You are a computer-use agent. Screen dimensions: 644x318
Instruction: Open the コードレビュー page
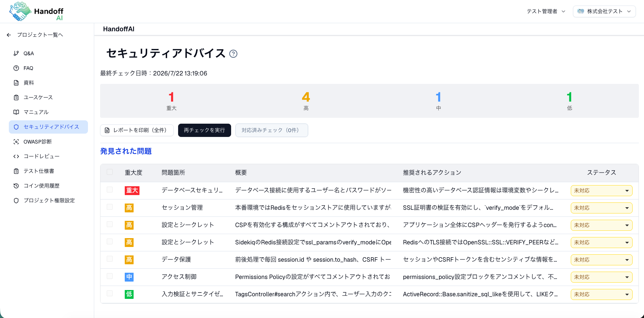tap(48, 156)
